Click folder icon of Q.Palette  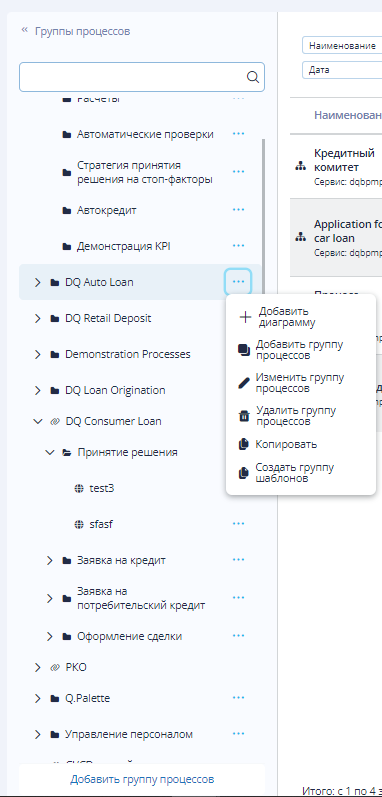[x=55, y=699]
